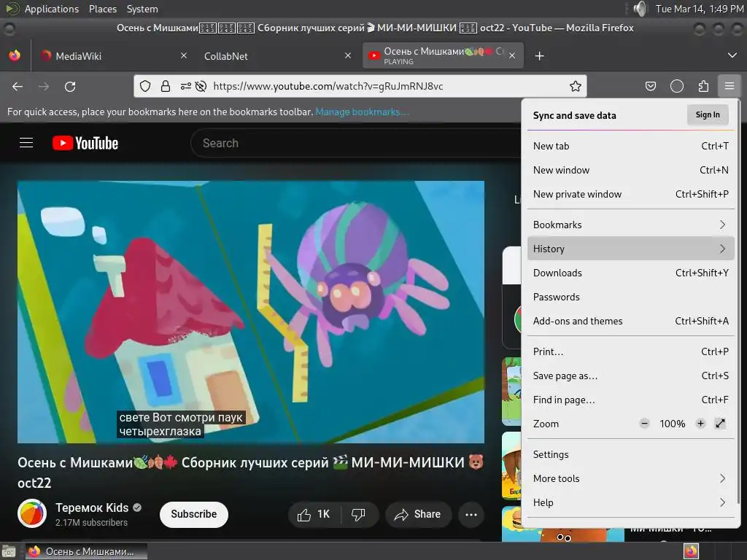
Task: Click the Share button
Action: 418,514
